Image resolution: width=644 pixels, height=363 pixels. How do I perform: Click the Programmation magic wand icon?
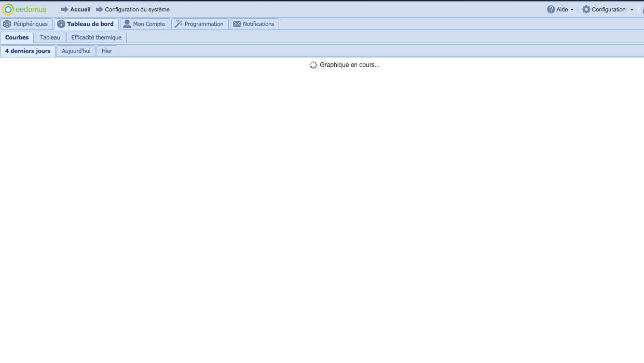(179, 24)
